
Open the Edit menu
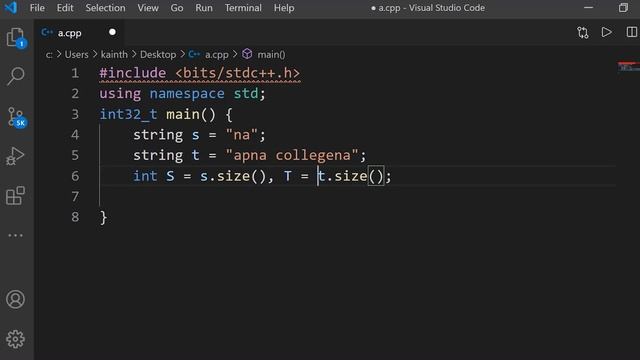65,8
